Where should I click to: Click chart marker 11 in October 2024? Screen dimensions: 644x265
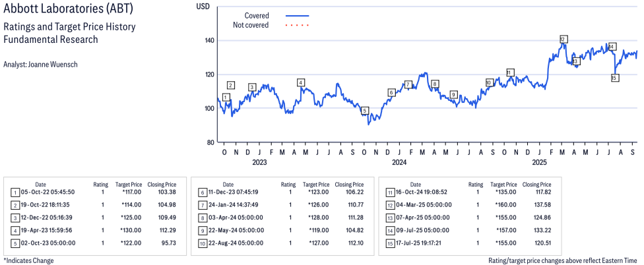coord(510,73)
